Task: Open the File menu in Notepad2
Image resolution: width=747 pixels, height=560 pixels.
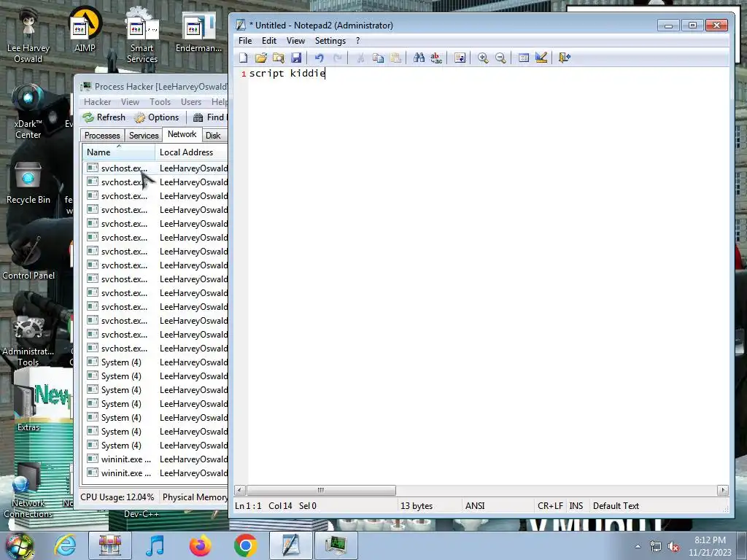Action: tap(245, 41)
